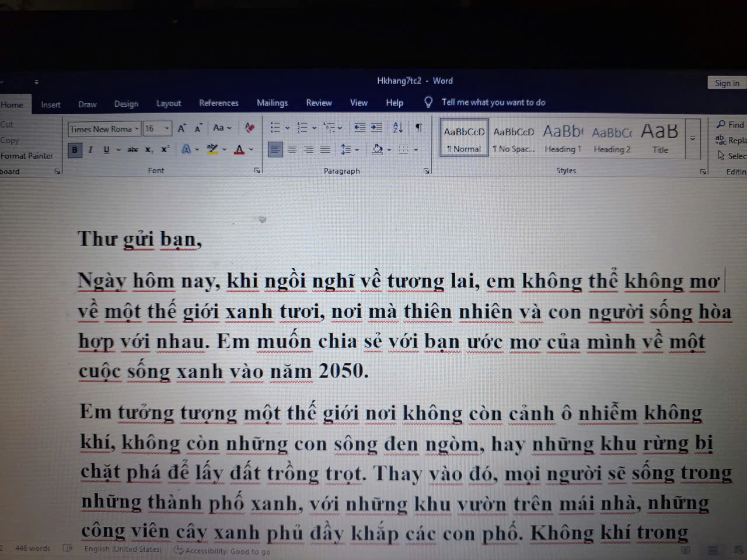Create a multilevel list
Image resolution: width=747 pixels, height=560 pixels.
(x=329, y=127)
